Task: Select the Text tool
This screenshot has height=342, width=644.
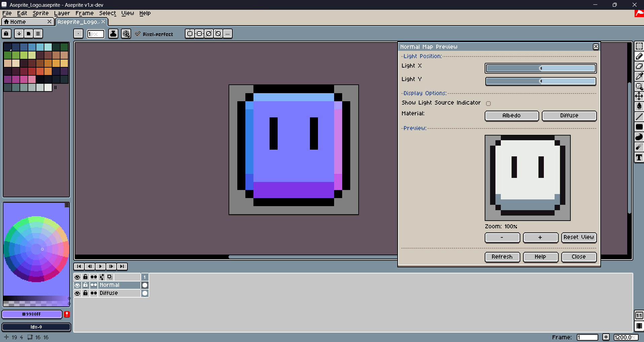Action: 639,157
